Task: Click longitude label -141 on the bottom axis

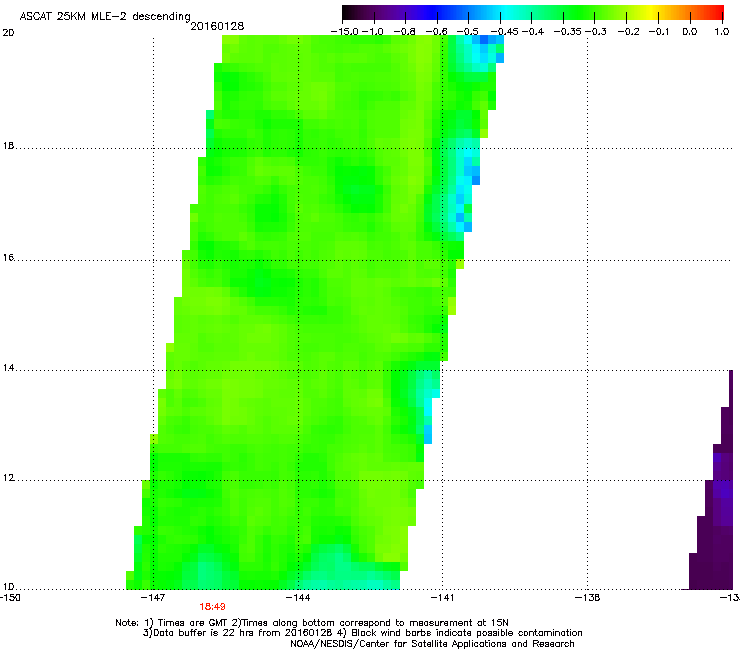Action: tap(443, 598)
